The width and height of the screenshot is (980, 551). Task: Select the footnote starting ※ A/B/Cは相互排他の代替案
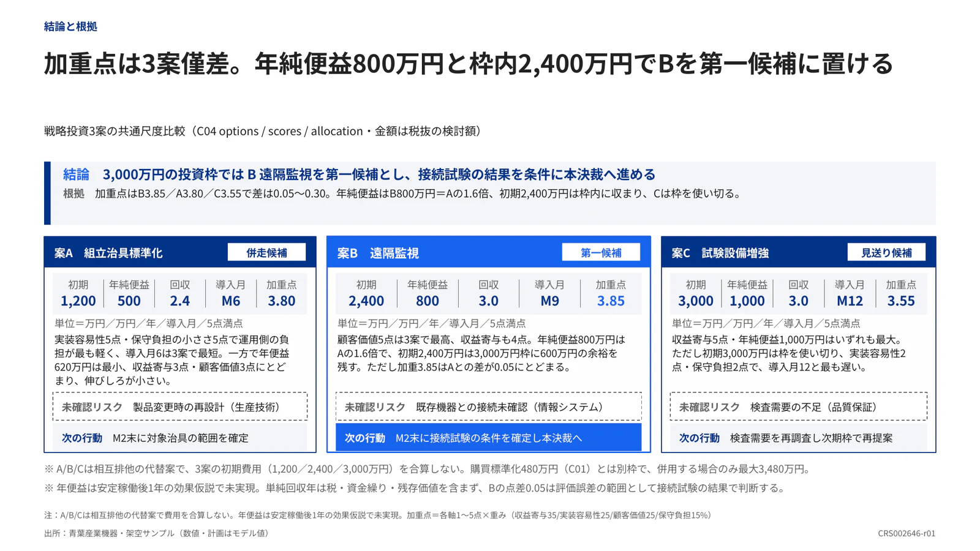coord(429,469)
